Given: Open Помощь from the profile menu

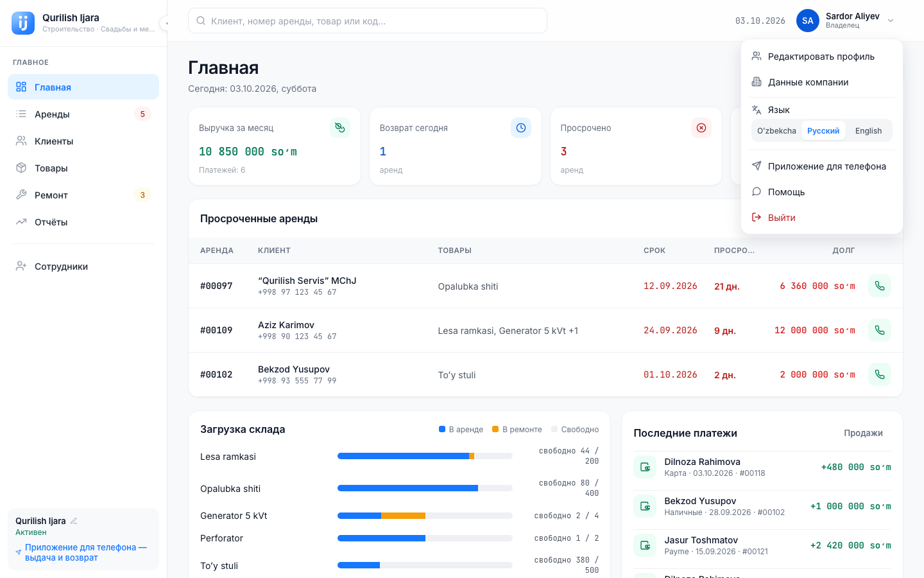Looking at the screenshot, I should click(x=822, y=192).
